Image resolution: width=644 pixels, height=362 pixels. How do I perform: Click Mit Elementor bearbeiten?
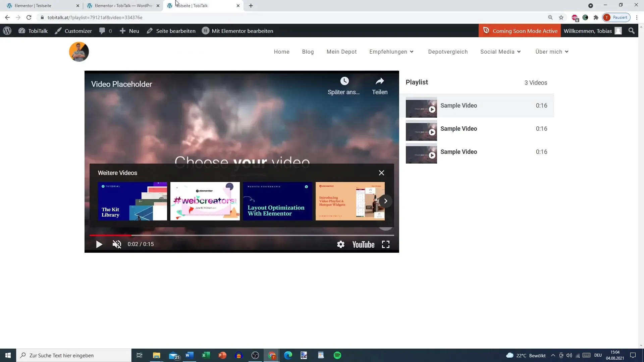click(237, 31)
